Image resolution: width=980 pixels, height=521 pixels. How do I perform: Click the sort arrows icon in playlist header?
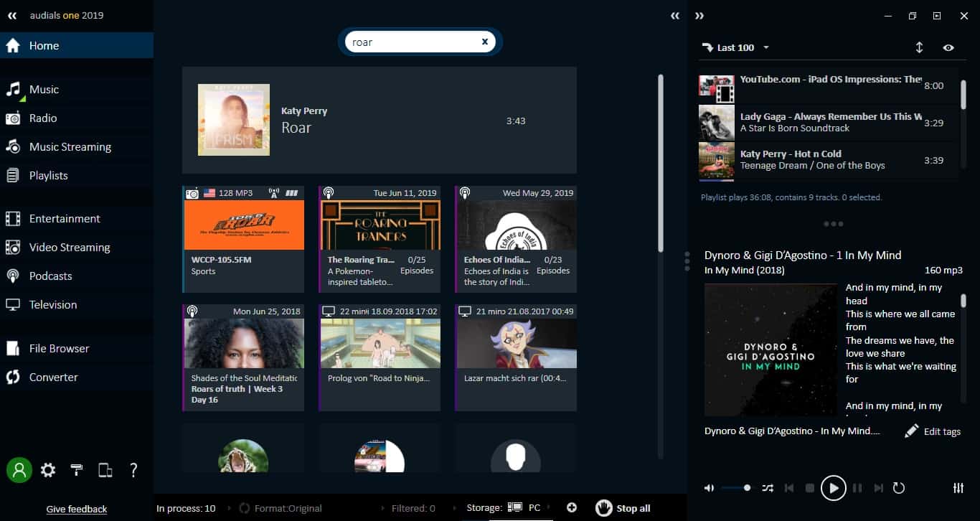919,47
